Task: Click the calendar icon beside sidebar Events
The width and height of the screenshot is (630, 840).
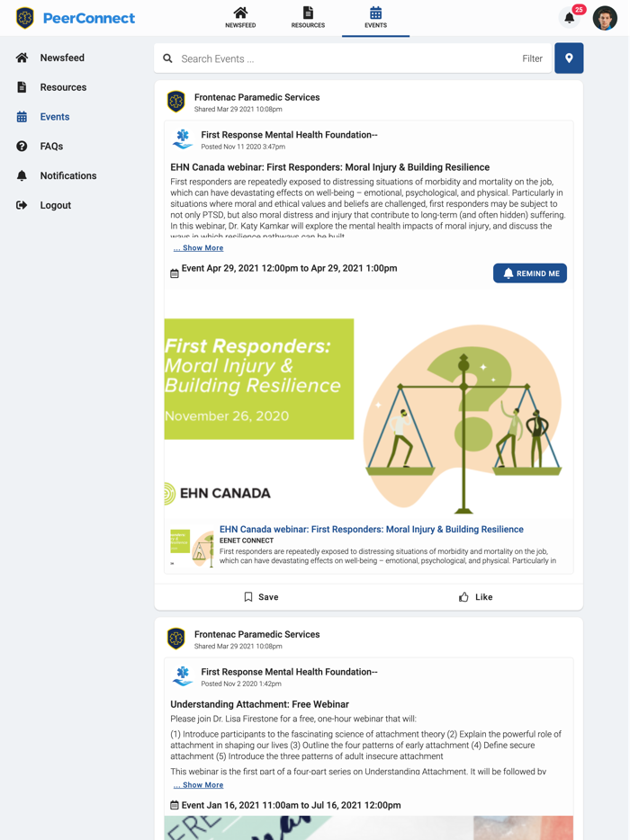Action: 22,116
